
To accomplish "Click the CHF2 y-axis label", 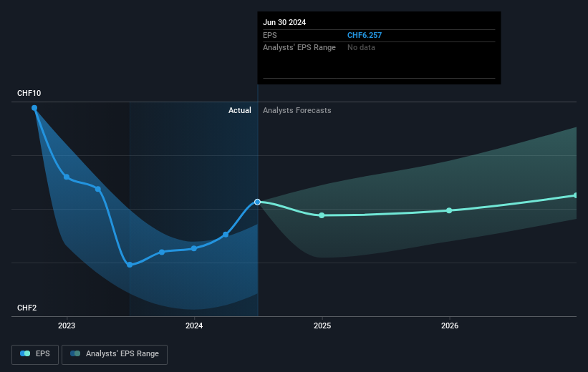I will [x=27, y=308].
